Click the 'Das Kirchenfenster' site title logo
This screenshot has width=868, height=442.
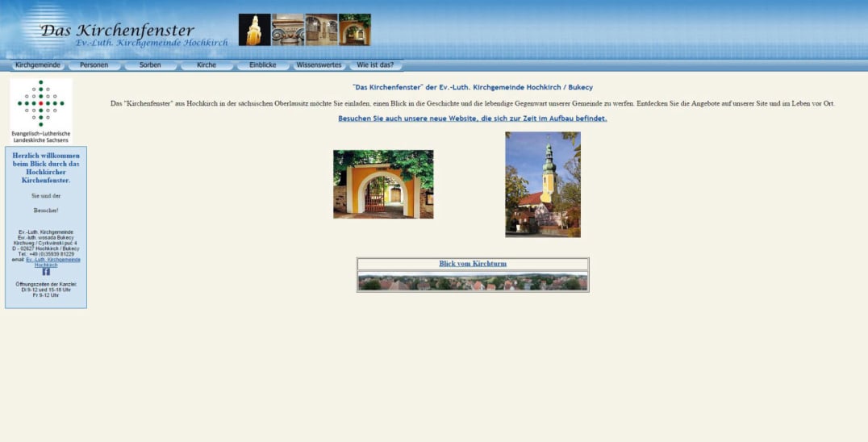(117, 30)
